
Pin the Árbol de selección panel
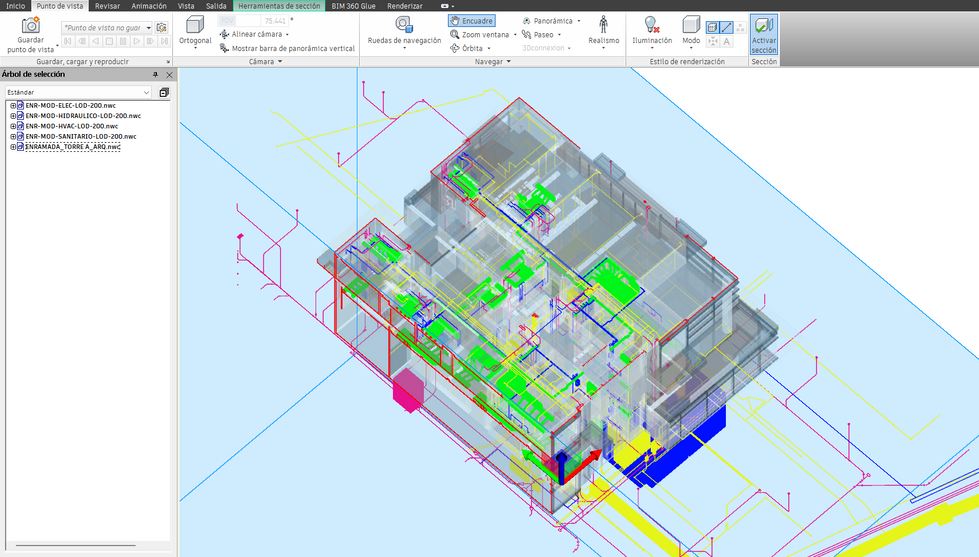155,74
